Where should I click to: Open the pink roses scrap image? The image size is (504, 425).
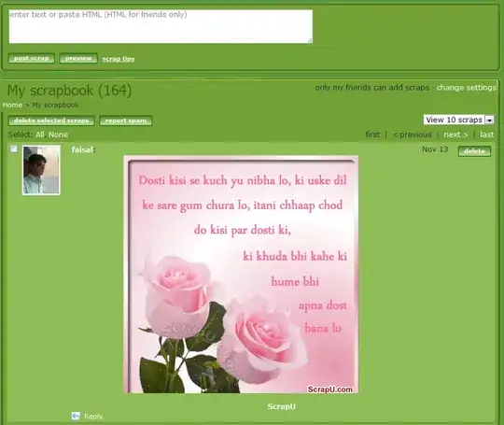[x=241, y=275]
